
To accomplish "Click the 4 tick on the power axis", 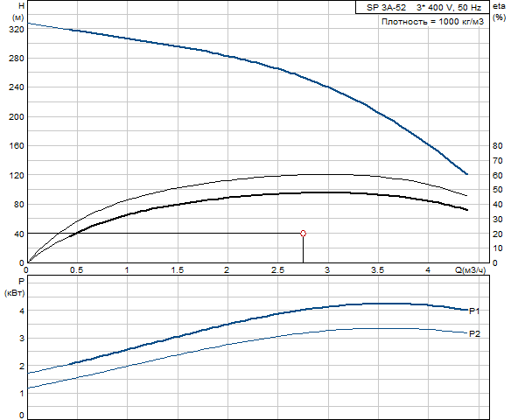I will (x=22, y=311).
